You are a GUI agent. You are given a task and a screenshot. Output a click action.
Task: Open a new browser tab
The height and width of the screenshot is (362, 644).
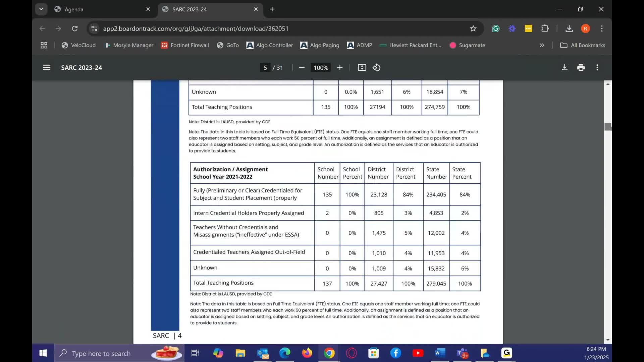[272, 9]
